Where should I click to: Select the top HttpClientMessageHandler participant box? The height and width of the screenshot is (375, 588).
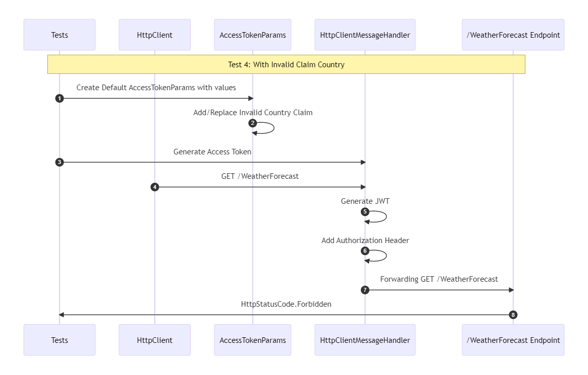click(365, 35)
